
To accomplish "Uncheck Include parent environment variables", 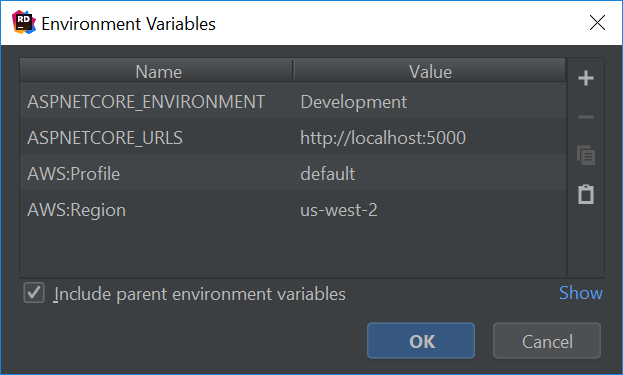I will (34, 293).
